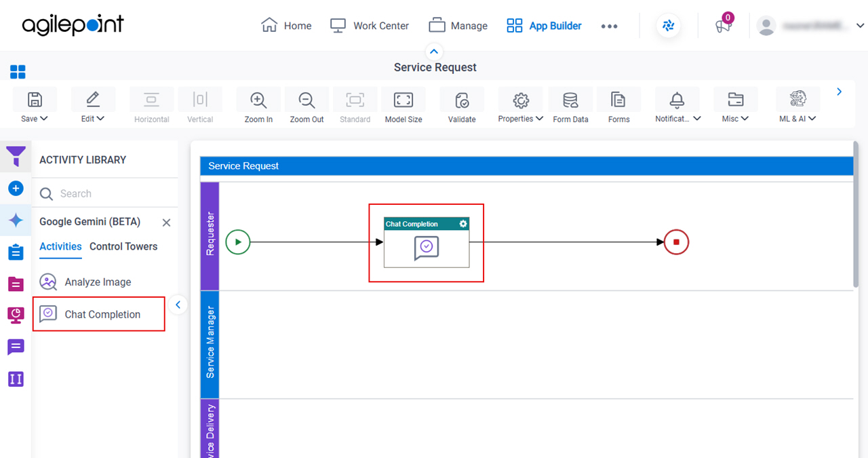Image resolution: width=868 pixels, height=458 pixels.
Task: Open the more options ellipsis menu
Action: tap(609, 26)
